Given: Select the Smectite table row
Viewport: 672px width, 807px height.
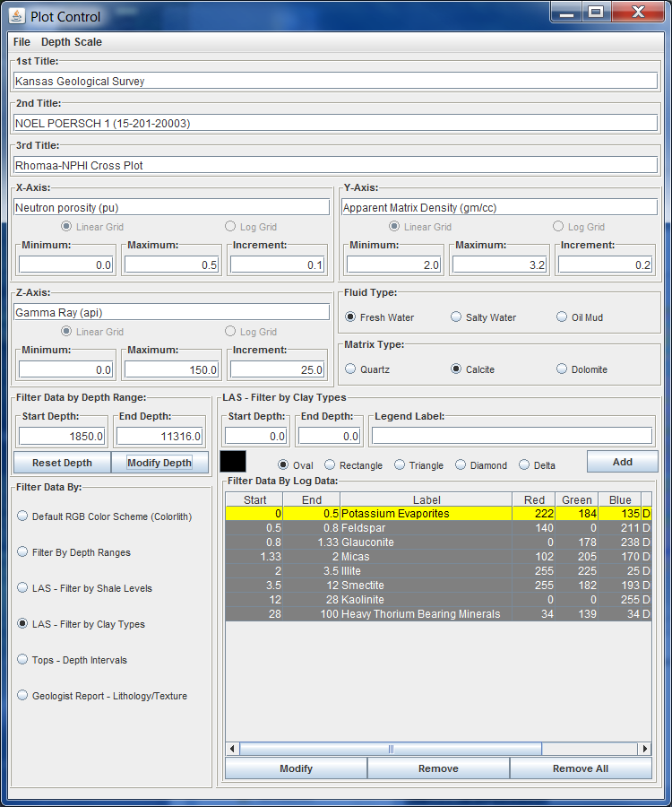Looking at the screenshot, I should point(438,586).
